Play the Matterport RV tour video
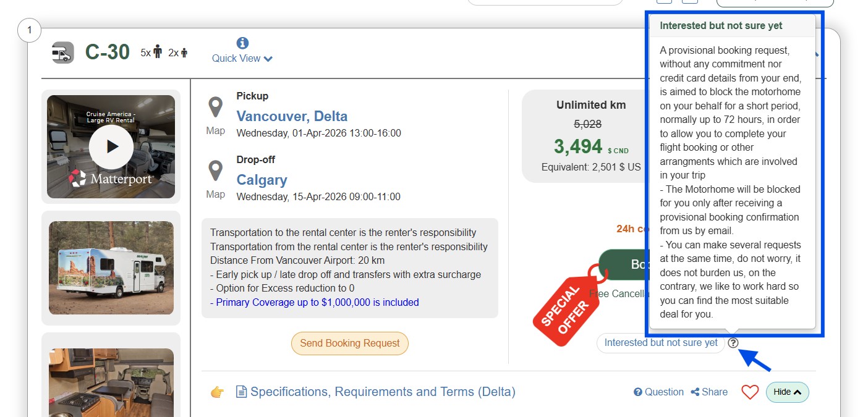The height and width of the screenshot is (417, 868). click(111, 146)
